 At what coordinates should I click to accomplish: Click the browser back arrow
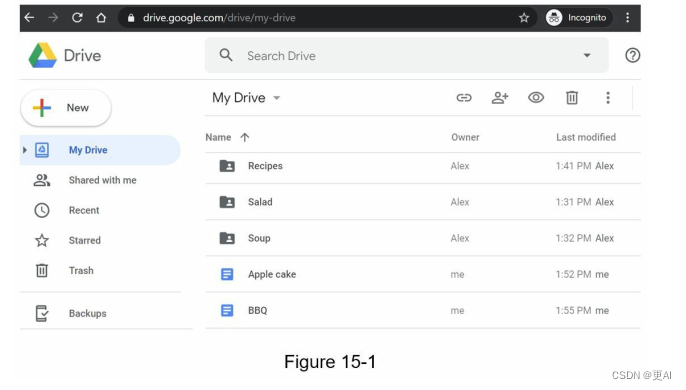point(29,18)
